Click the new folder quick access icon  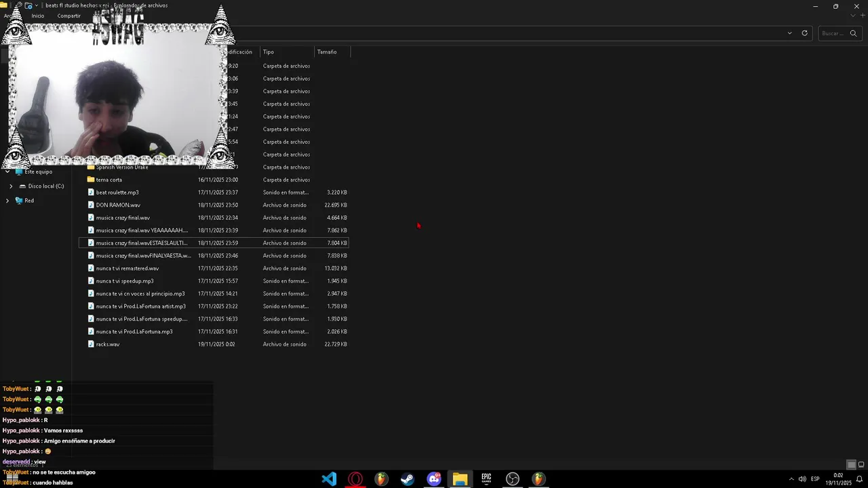click(28, 5)
